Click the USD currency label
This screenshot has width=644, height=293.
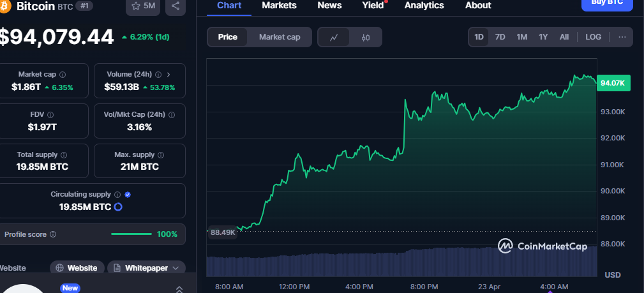613,274
